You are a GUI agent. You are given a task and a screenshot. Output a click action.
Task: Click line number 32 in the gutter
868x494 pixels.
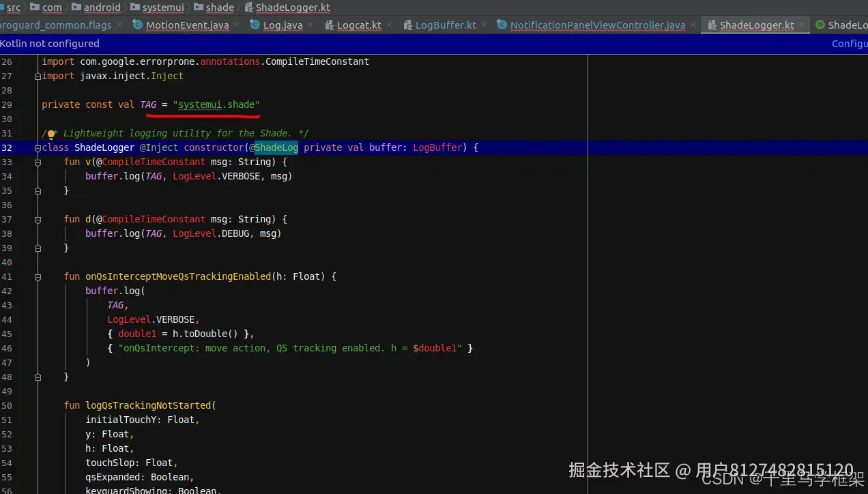(7, 148)
